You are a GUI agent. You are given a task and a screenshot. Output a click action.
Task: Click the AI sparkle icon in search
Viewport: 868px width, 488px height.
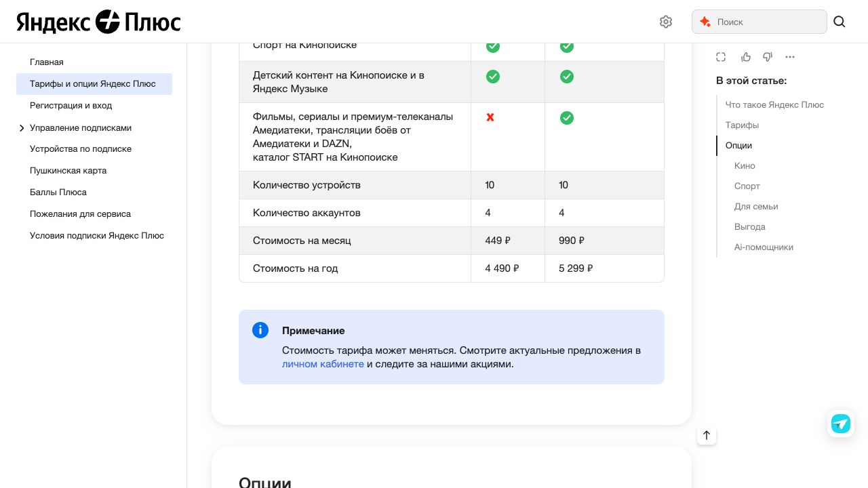click(705, 22)
